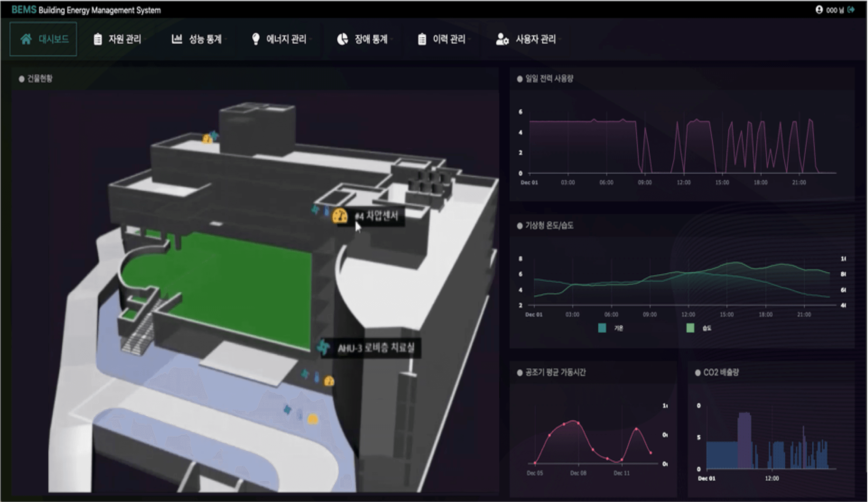Open the 대시보드 tab
The height and width of the screenshot is (502, 868).
click(43, 39)
